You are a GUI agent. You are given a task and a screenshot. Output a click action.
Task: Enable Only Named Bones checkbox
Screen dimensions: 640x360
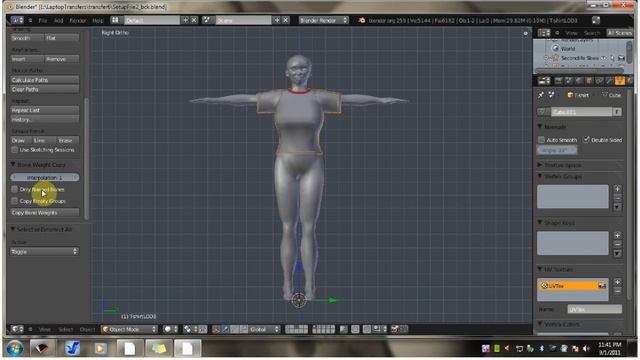point(15,189)
